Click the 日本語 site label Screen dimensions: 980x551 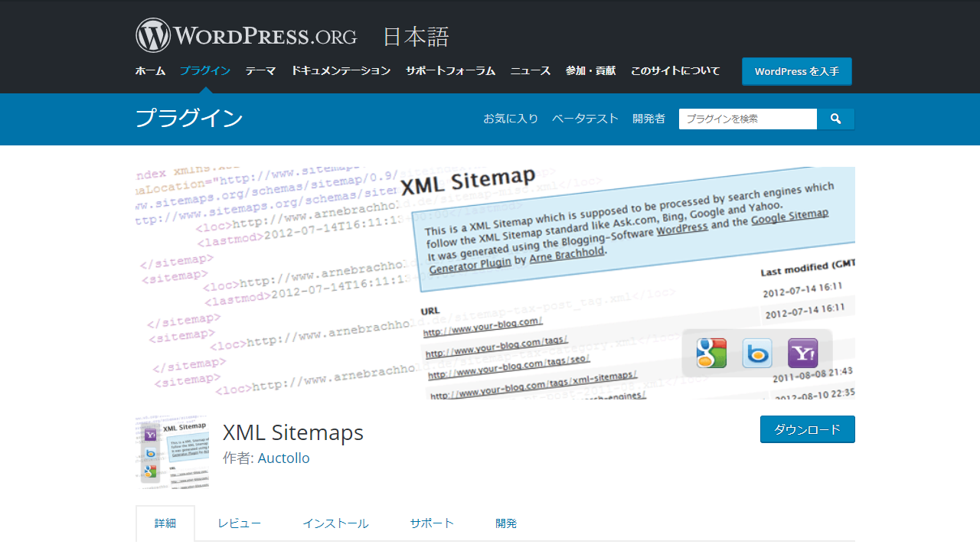[x=416, y=37]
